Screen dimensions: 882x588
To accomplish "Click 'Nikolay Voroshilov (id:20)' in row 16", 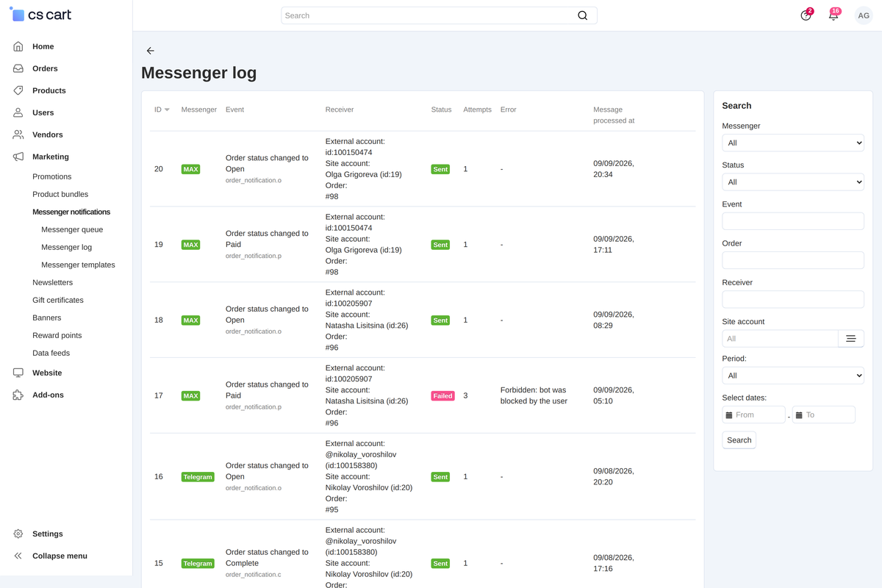I will (369, 488).
